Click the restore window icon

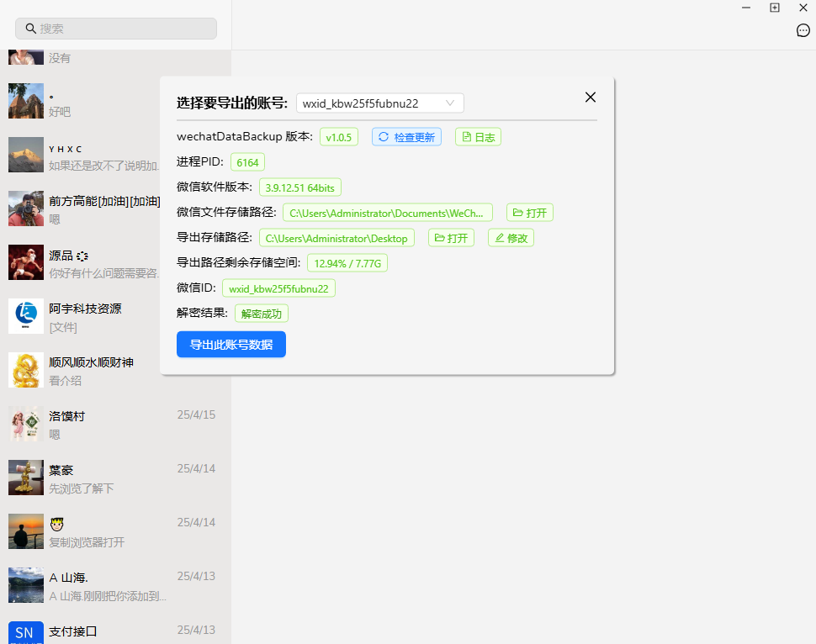pyautogui.click(x=774, y=8)
